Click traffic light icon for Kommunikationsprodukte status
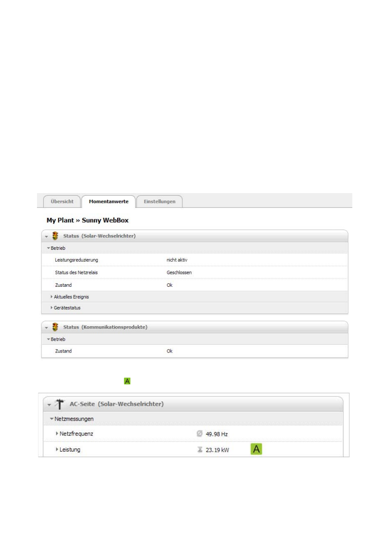392x555 pixels. click(55, 327)
